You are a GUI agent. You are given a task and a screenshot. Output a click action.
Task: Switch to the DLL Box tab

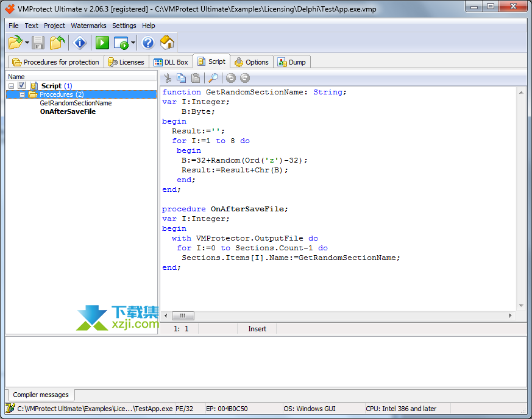(x=171, y=62)
